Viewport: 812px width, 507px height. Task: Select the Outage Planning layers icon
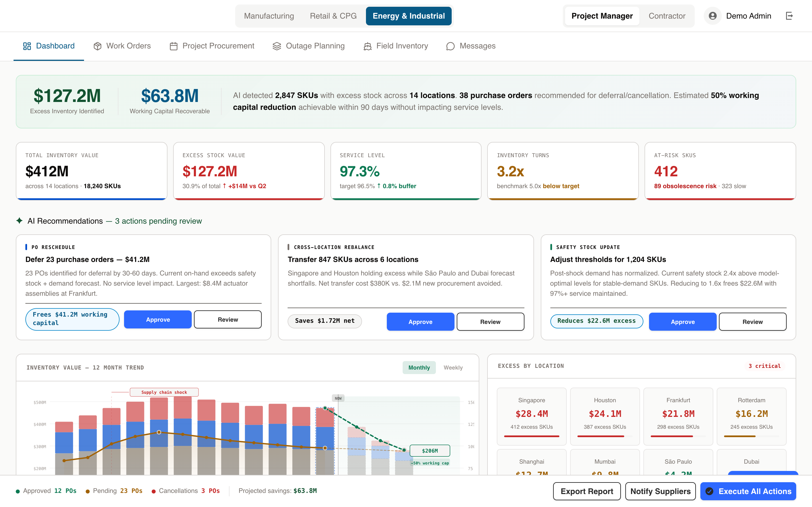pos(277,46)
